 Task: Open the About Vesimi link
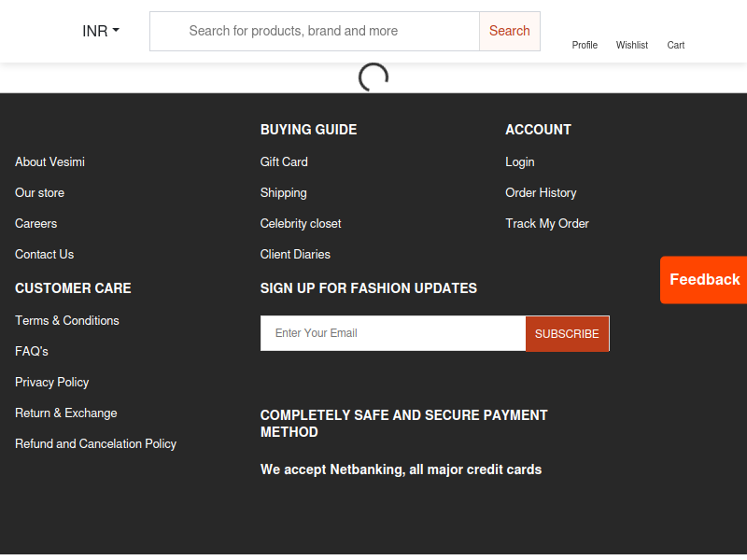tap(49, 161)
